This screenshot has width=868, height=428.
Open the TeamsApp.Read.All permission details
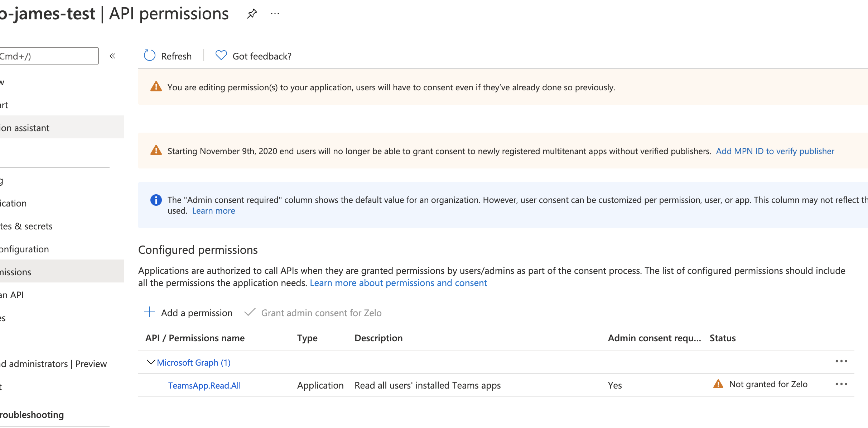click(204, 385)
